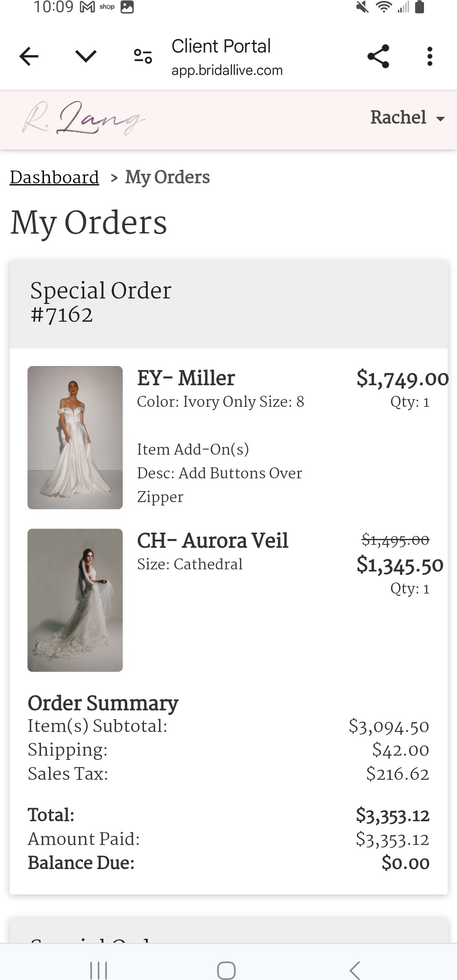
Task: View the CH- Aurora Veil photo
Action: (75, 600)
